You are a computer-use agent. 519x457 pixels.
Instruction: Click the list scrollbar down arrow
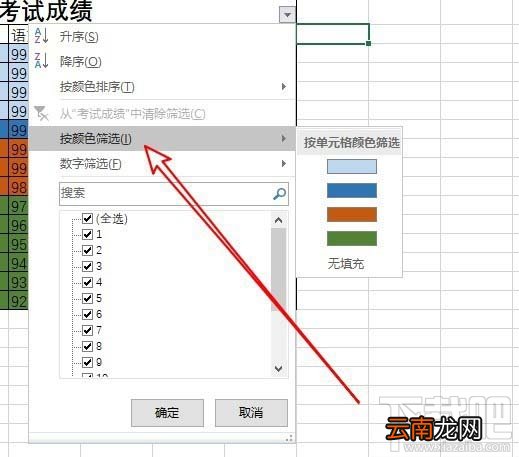point(279,368)
